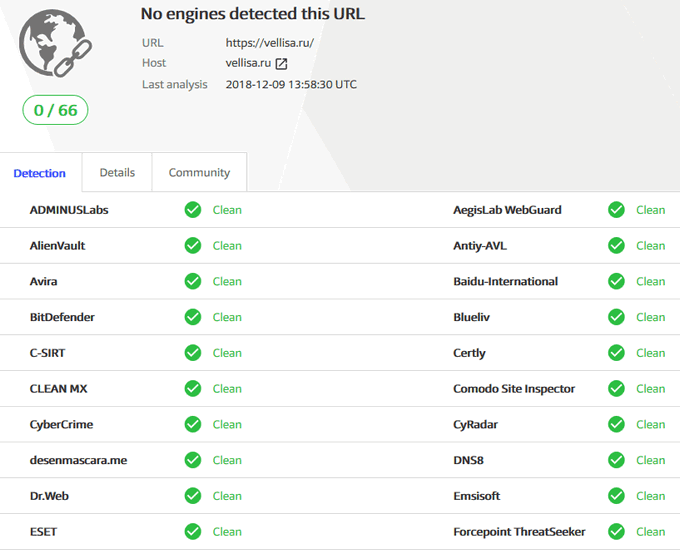Click the green check icon for Blueliv
The height and width of the screenshot is (554, 680).
point(616,317)
